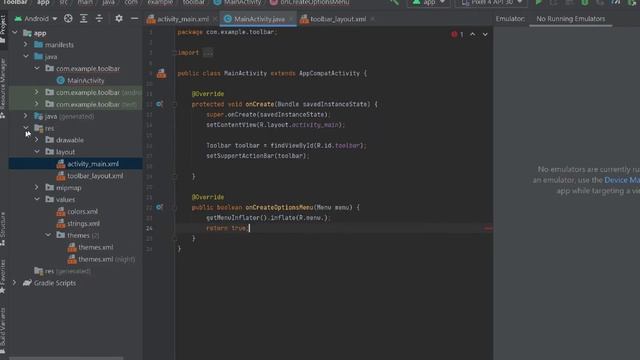Click override gutter icon beside onCreate
Viewport: 640px width, 360px height.
159,104
